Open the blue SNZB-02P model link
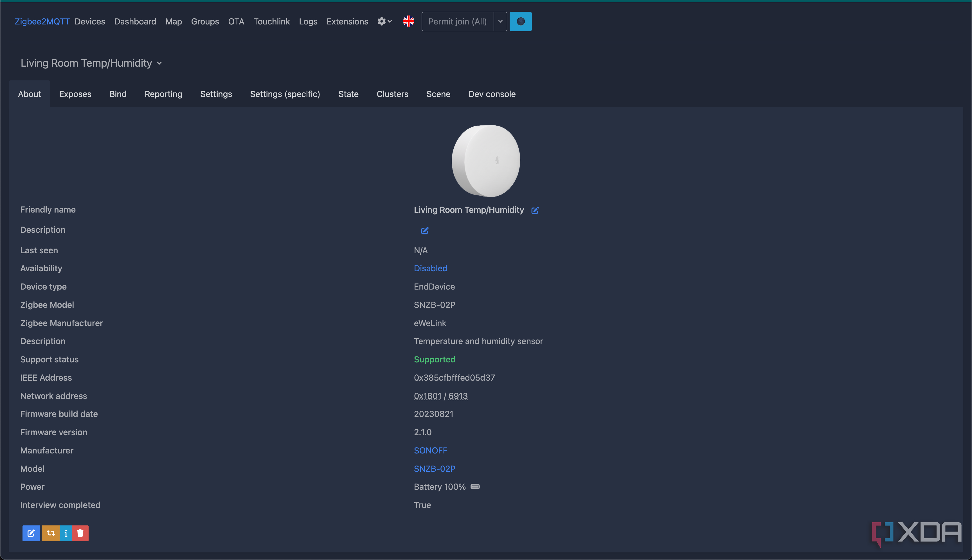This screenshot has width=972, height=560. pos(435,469)
